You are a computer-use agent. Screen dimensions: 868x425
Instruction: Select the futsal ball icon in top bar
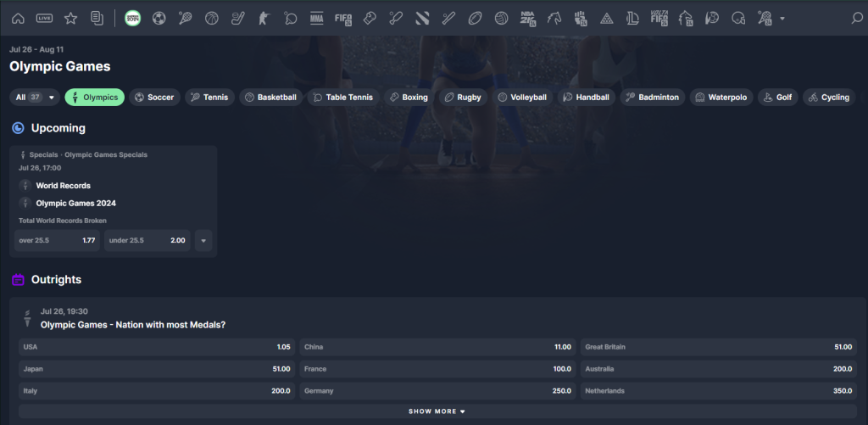coord(712,19)
